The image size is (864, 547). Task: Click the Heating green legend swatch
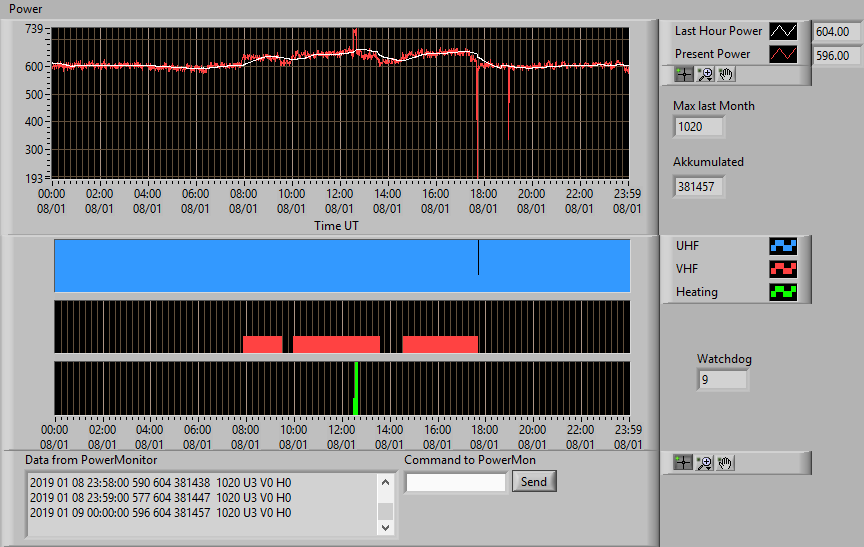coord(783,292)
